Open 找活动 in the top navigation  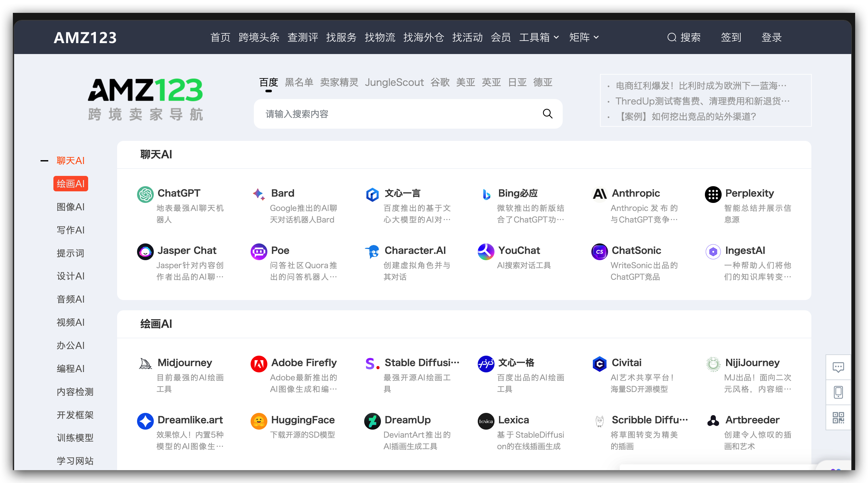pos(467,37)
